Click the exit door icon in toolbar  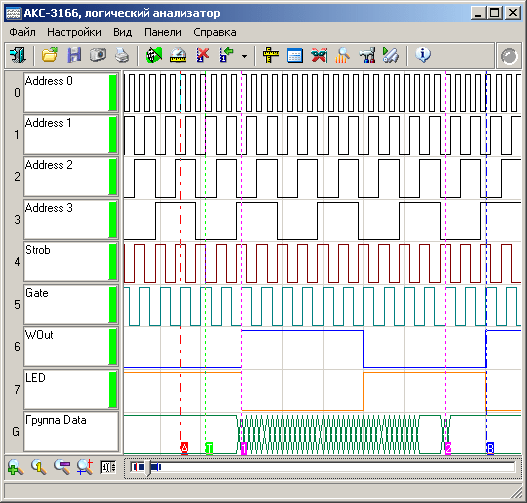tap(17, 55)
